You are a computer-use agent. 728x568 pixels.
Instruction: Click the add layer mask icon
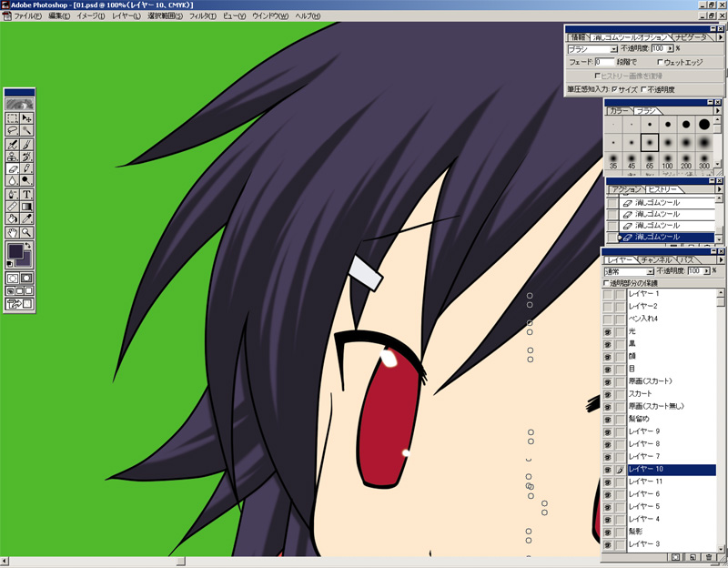(675, 557)
